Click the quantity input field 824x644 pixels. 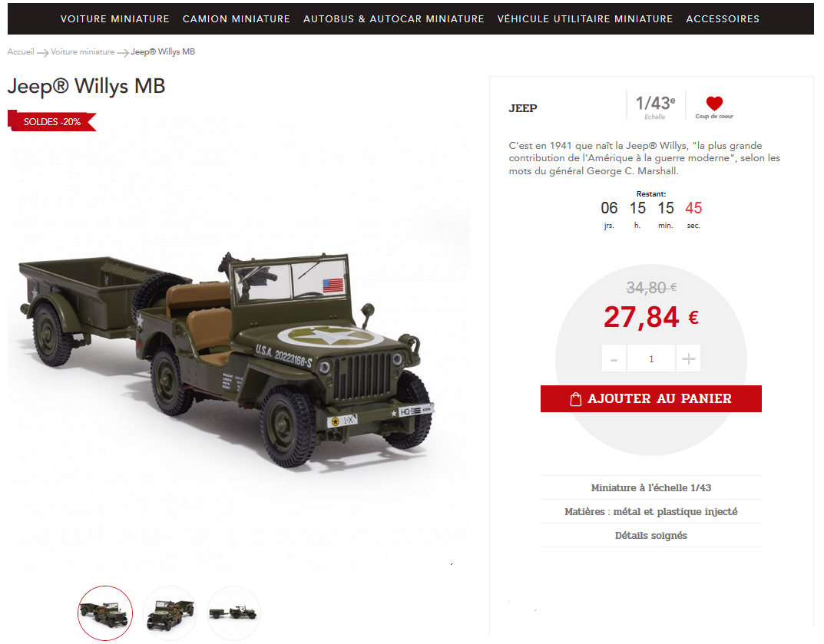(x=651, y=358)
